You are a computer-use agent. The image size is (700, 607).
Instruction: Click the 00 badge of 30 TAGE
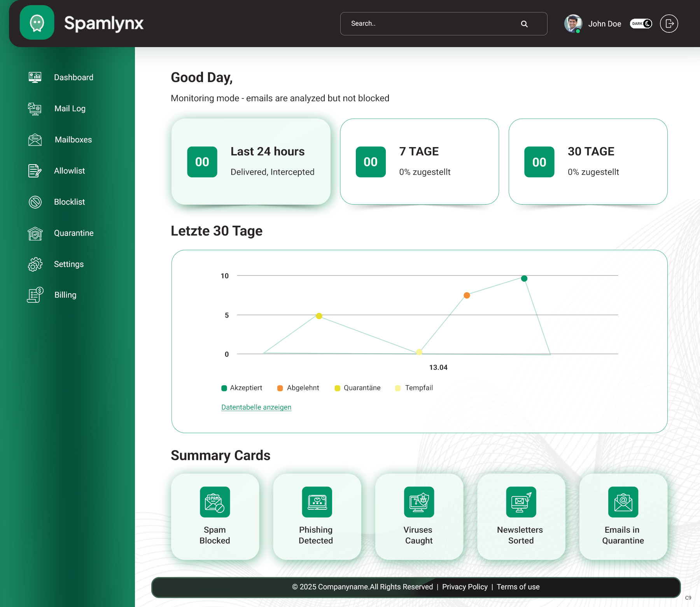coord(539,162)
